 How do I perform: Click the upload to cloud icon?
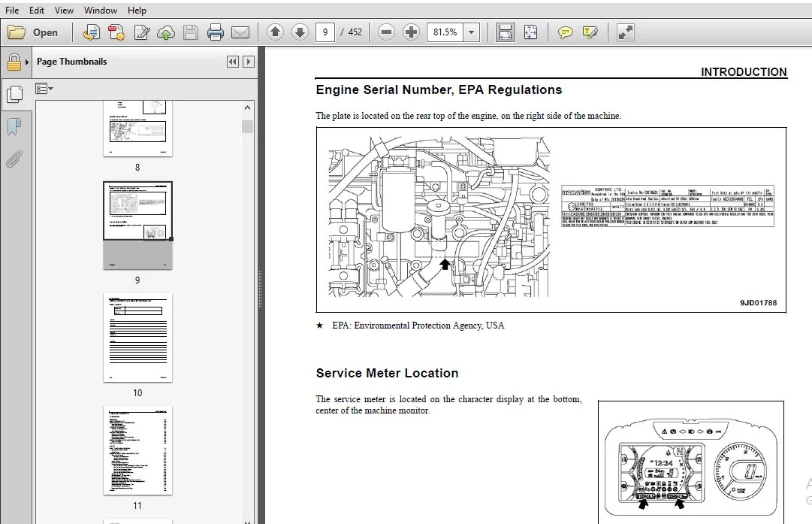tap(166, 32)
